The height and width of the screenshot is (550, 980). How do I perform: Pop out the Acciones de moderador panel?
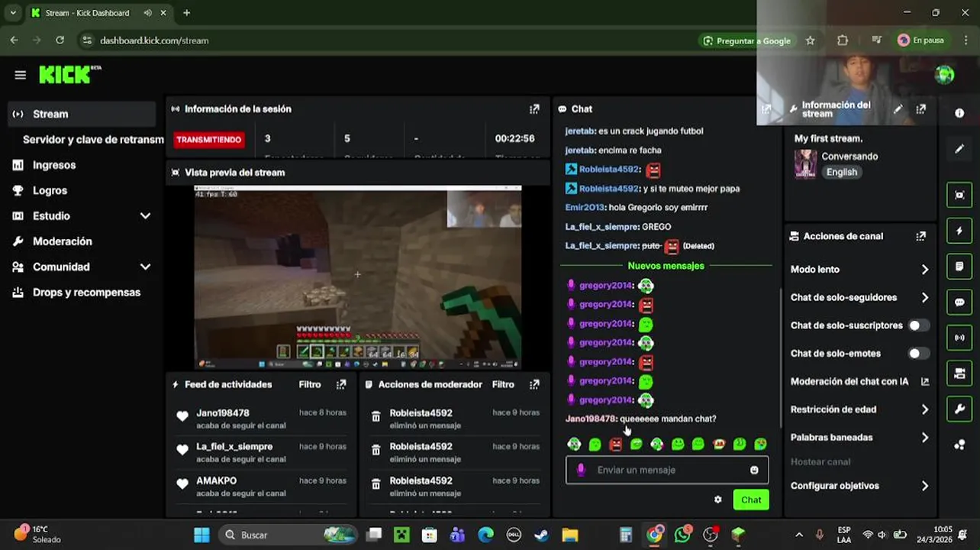(534, 384)
